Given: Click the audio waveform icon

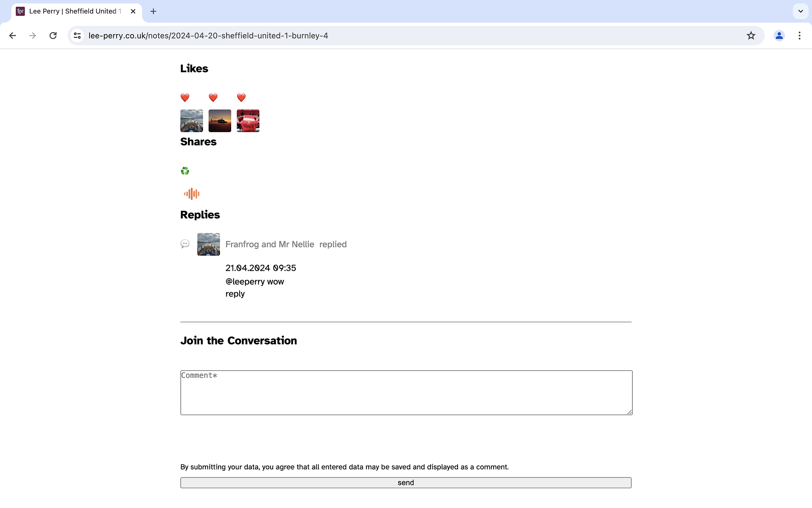Looking at the screenshot, I should [x=192, y=194].
